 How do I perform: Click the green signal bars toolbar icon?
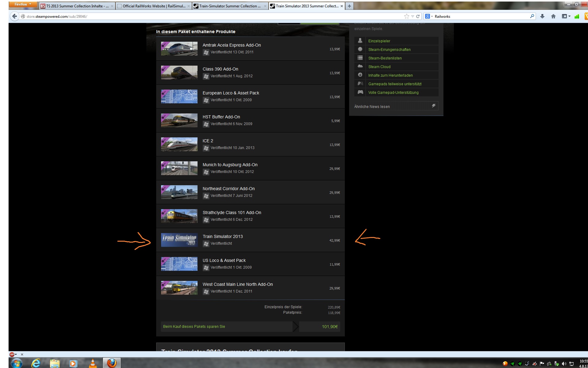577,16
